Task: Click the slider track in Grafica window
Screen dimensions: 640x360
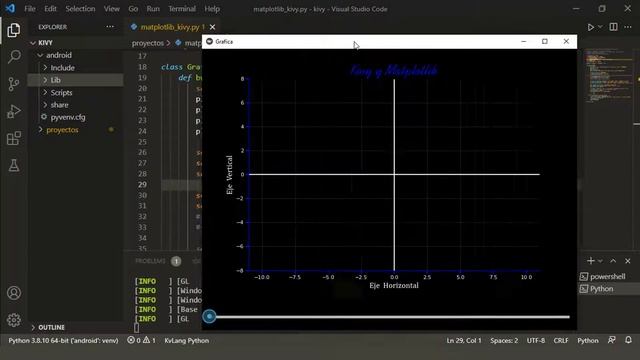Action: pyautogui.click(x=389, y=317)
